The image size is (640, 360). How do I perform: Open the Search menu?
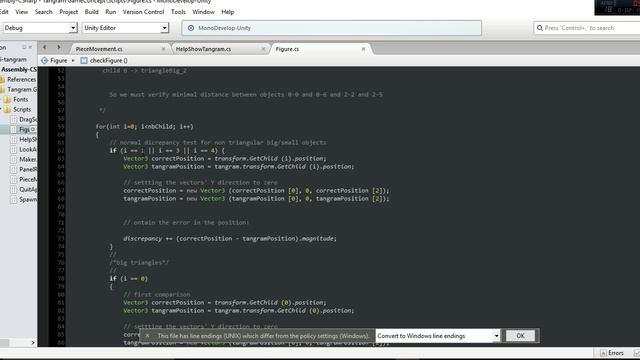(x=44, y=12)
